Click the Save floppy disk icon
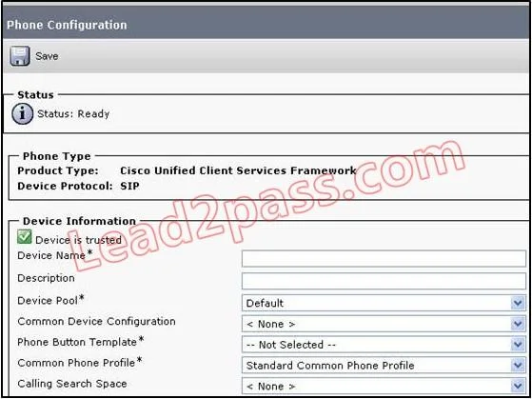This screenshot has width=532, height=399. coord(20,56)
